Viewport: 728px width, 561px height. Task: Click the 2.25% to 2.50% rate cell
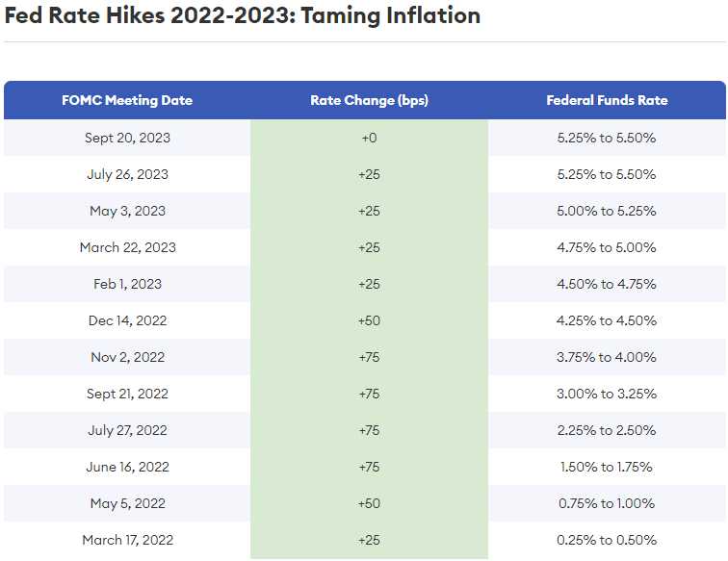607,430
